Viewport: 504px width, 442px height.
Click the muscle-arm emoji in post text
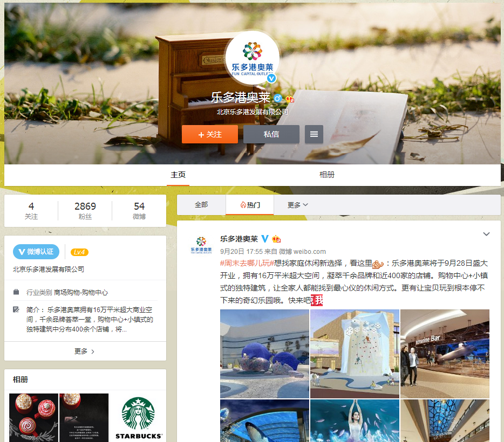point(378,264)
